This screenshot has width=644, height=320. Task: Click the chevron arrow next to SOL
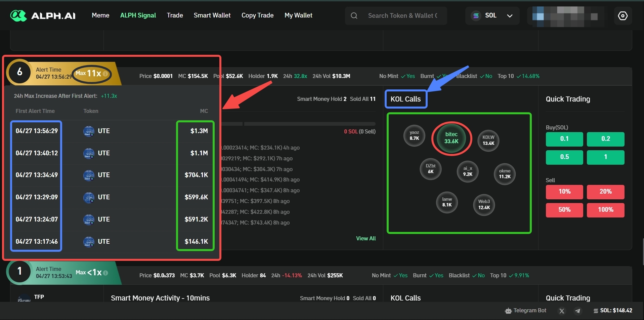tap(510, 16)
